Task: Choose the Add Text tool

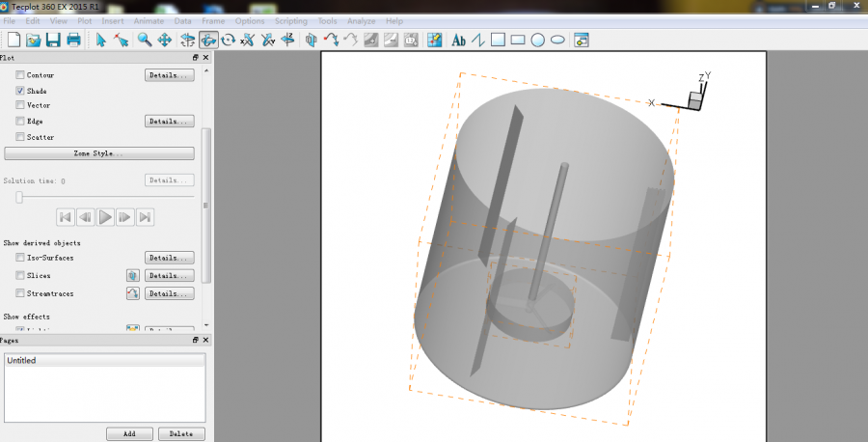Action: click(x=459, y=40)
